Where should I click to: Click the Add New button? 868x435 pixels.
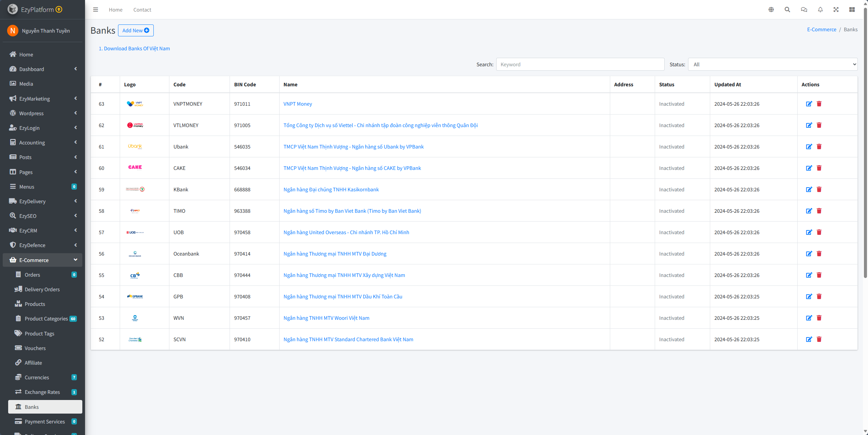pos(136,31)
